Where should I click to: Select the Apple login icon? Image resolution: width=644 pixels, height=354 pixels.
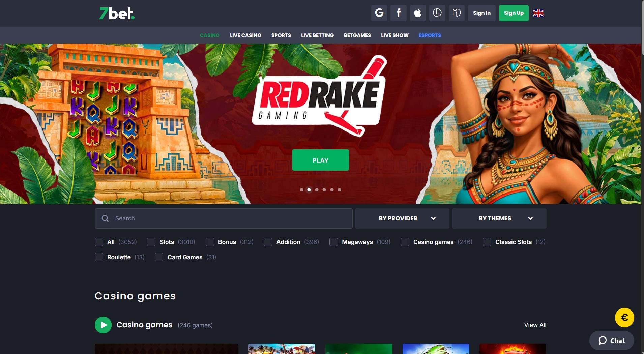pyautogui.click(x=418, y=13)
